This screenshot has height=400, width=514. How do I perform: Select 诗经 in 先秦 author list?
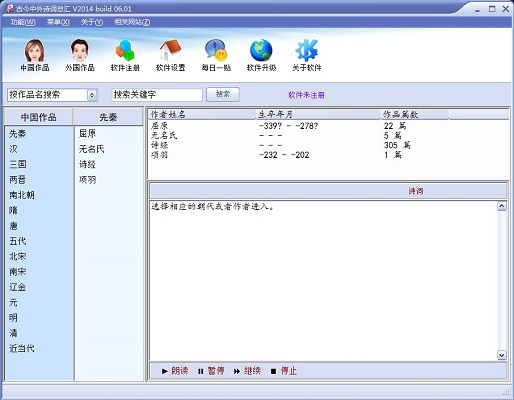coord(87,164)
